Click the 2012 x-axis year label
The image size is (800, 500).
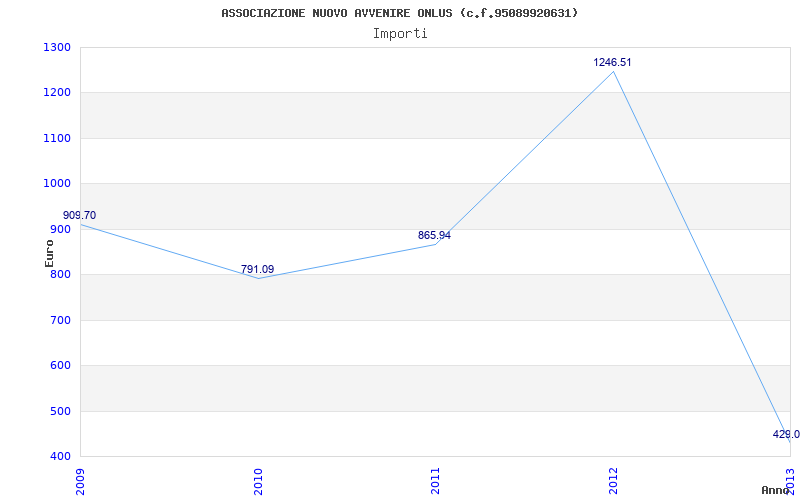pyautogui.click(x=613, y=481)
